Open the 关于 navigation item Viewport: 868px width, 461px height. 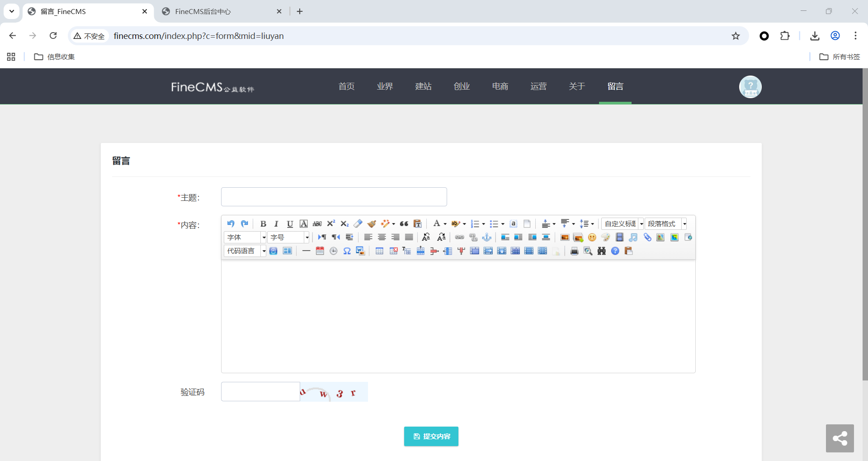[577, 86]
